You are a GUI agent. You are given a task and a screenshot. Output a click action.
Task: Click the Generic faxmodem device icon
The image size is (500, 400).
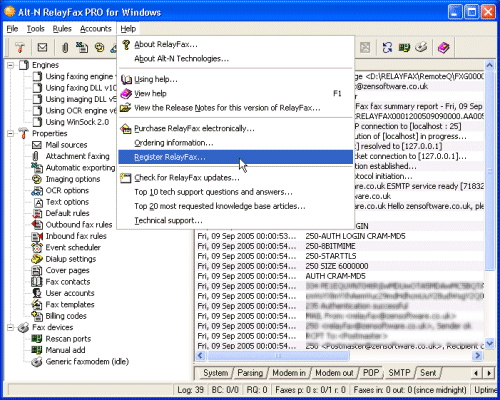37,361
